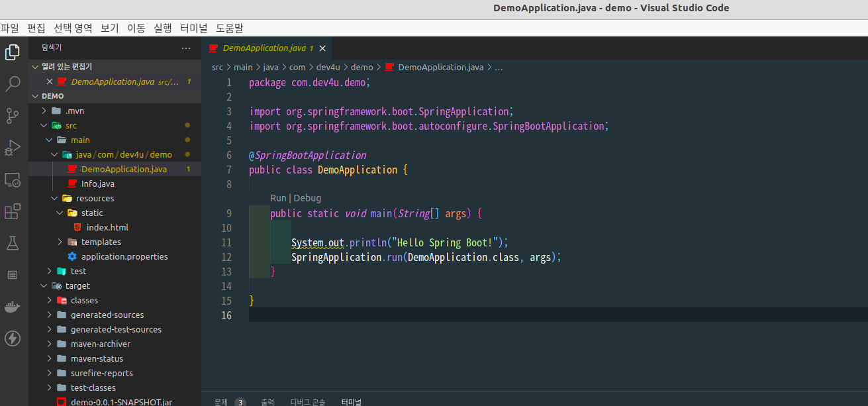The width and height of the screenshot is (868, 406).
Task: Collapse the main folder
Action: (x=50, y=140)
